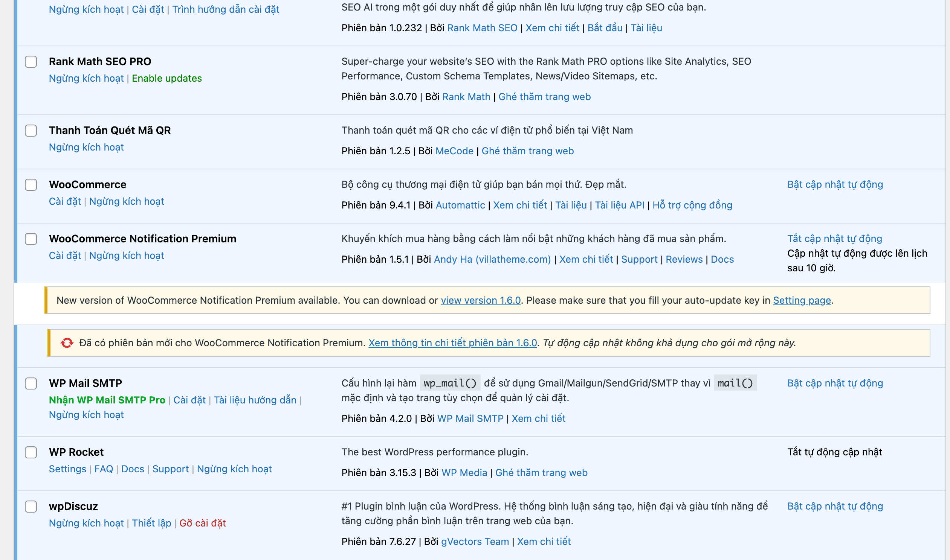Enable auto-updates for WooCommerce
Image resolution: width=950 pixels, height=560 pixels.
click(x=835, y=184)
